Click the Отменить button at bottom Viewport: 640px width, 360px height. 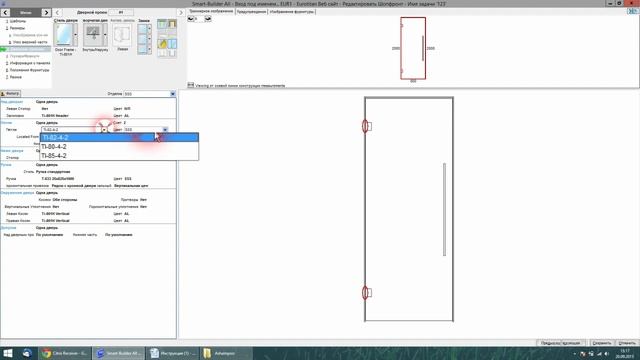pos(627,343)
